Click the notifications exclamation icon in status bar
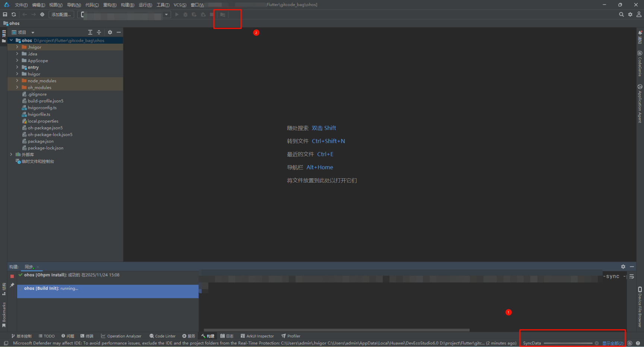The height and width of the screenshot is (347, 644). [x=638, y=343]
